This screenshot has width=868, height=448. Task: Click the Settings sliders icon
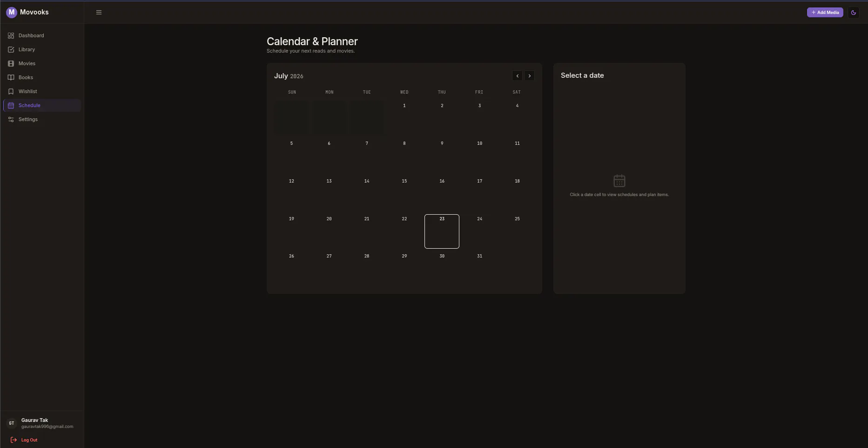(x=11, y=119)
